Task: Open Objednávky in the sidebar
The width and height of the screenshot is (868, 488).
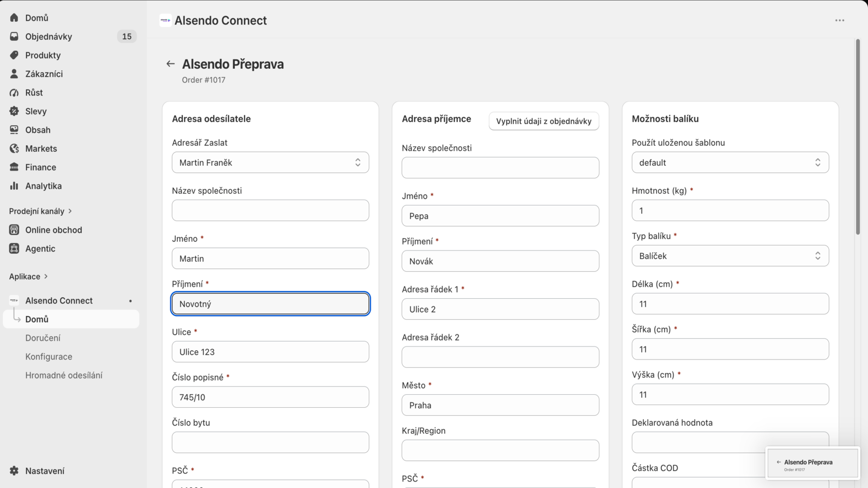Action: 49,36
